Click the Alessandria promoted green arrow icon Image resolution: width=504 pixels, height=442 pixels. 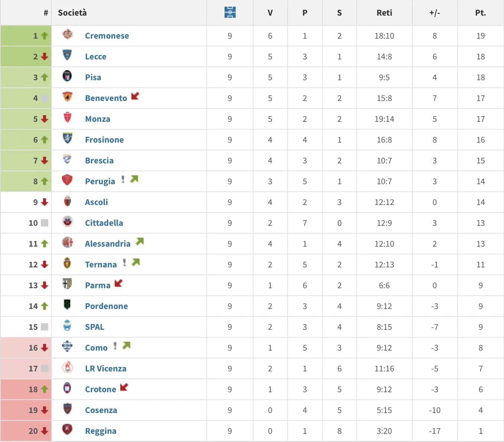click(x=140, y=241)
